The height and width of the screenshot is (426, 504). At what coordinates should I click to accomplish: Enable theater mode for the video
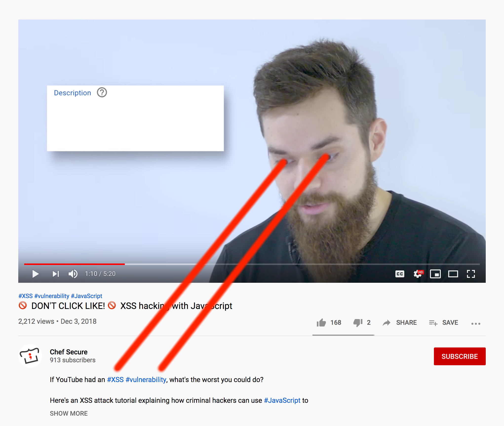[x=452, y=273]
